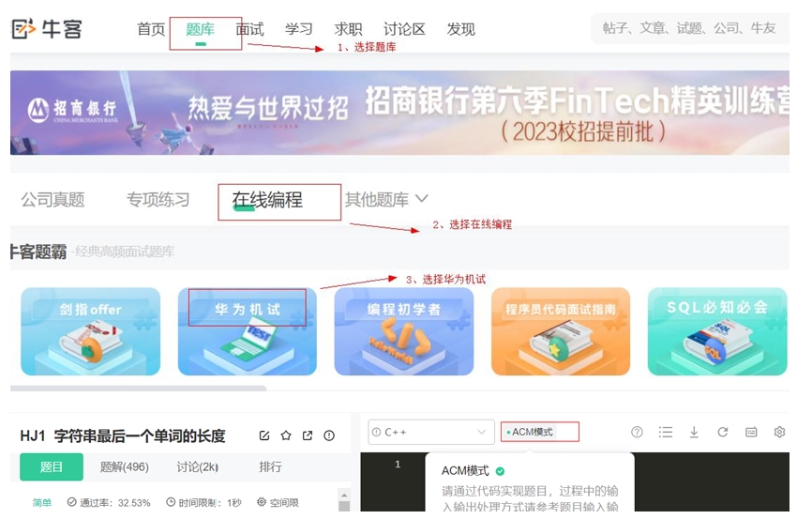This screenshot has height=519, width=812.
Task: Open 发现 in the top navigation
Action: tap(461, 29)
